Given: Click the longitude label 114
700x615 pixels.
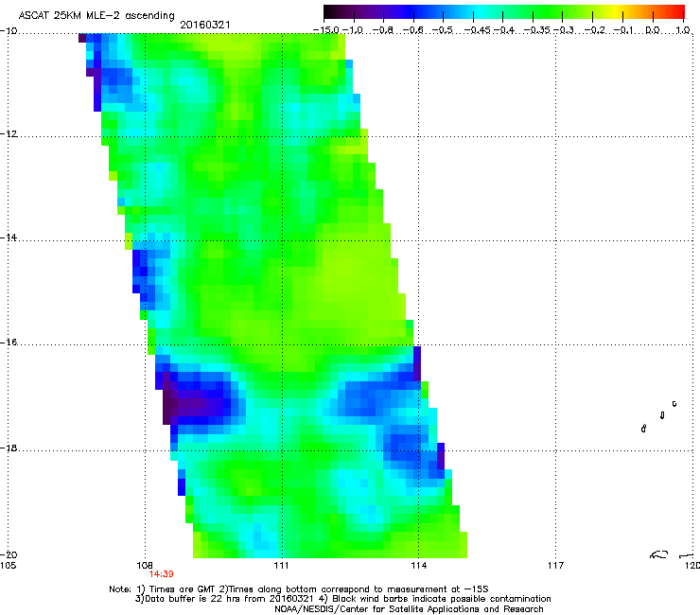Looking at the screenshot, I should (418, 566).
